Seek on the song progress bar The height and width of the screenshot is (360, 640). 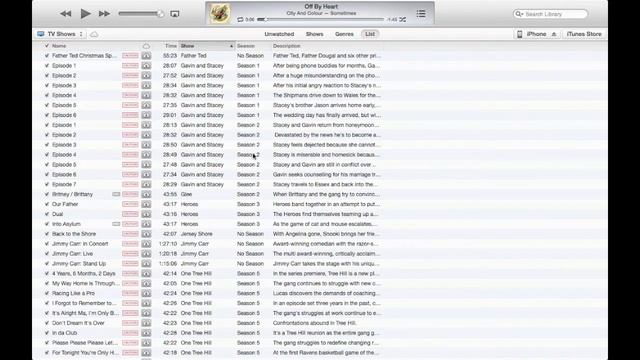tap(321, 19)
